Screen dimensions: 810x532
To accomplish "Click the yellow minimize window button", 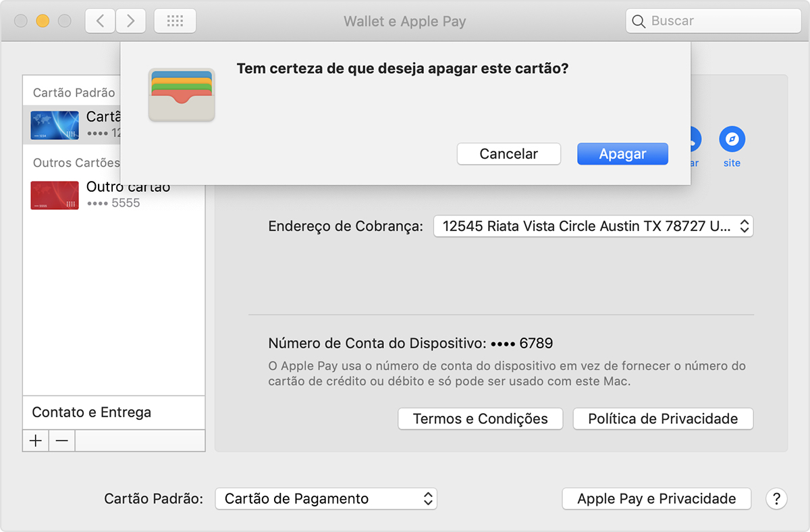I will pos(43,21).
